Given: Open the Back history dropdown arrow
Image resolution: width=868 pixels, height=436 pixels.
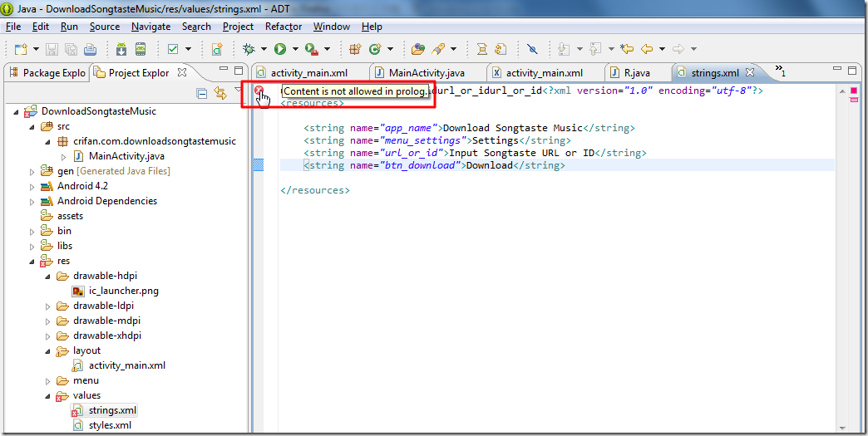Looking at the screenshot, I should point(662,49).
